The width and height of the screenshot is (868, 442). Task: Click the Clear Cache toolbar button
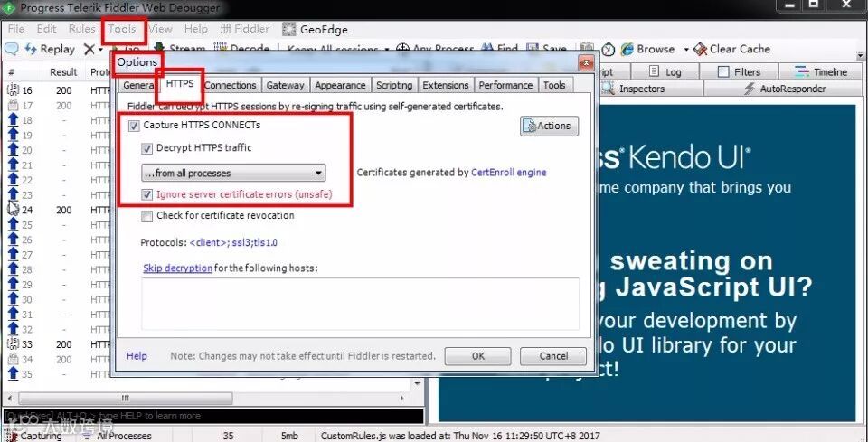pos(731,49)
